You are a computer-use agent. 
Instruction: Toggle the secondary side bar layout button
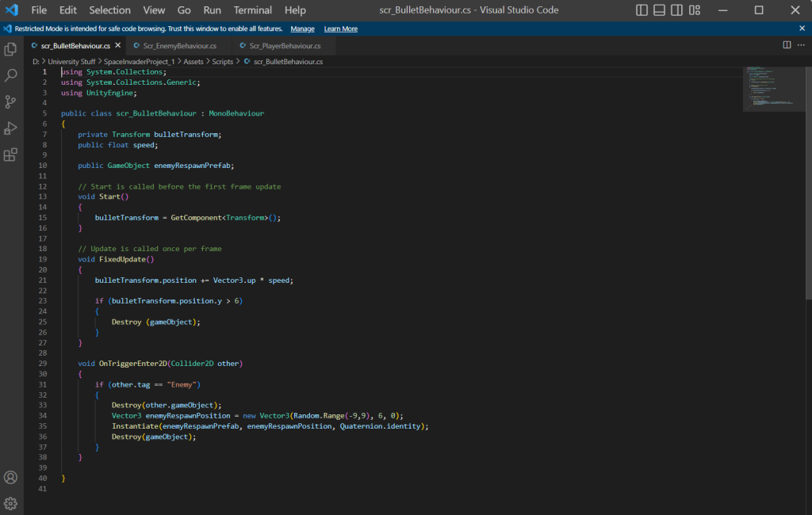(677, 10)
